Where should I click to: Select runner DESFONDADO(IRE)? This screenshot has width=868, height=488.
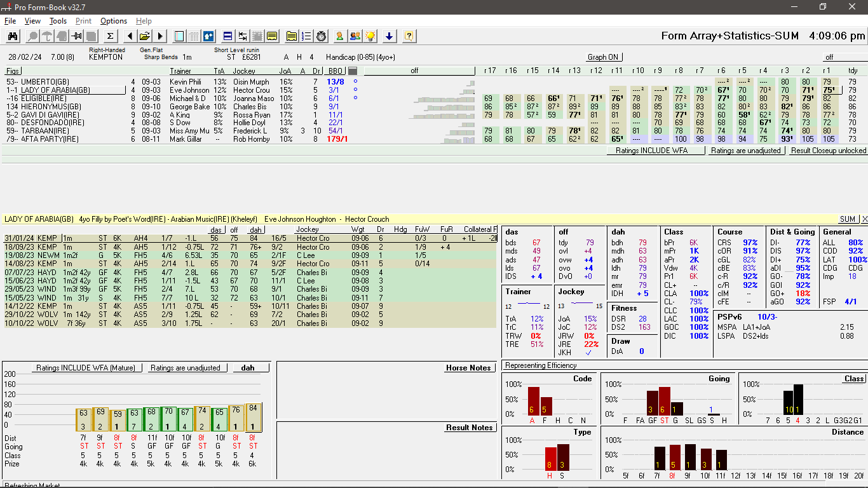pyautogui.click(x=53, y=123)
